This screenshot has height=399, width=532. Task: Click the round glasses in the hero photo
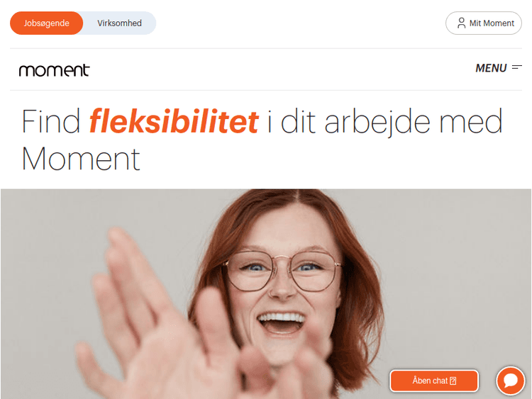click(283, 271)
